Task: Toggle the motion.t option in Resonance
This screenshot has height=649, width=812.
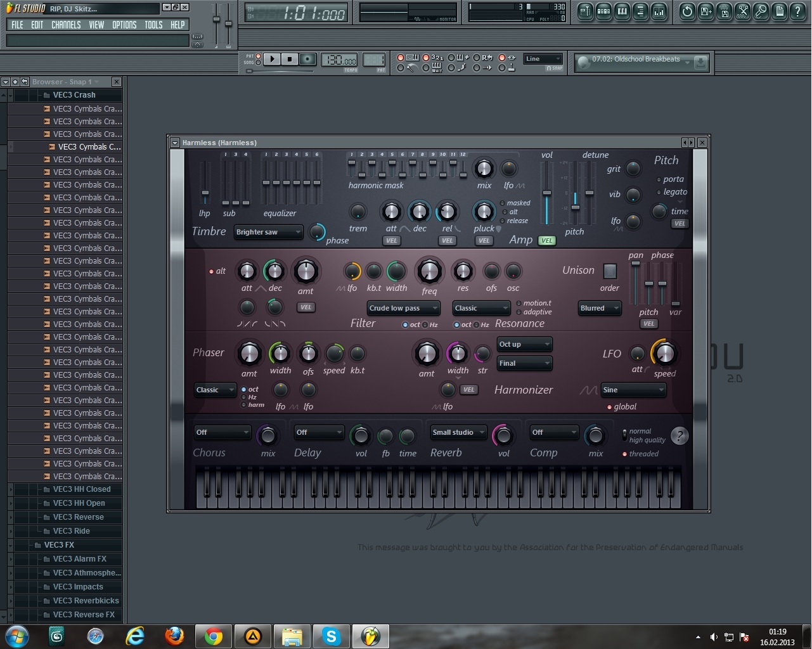Action: pyautogui.click(x=534, y=303)
